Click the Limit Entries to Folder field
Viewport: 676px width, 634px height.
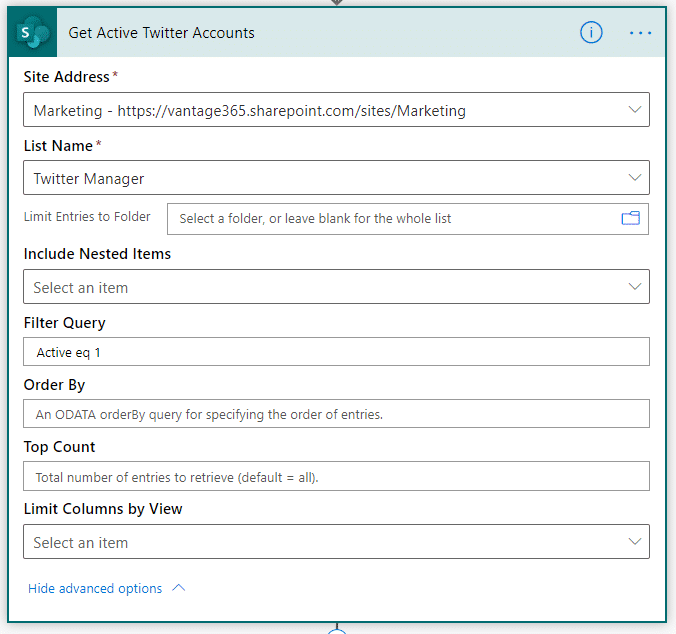point(407,219)
